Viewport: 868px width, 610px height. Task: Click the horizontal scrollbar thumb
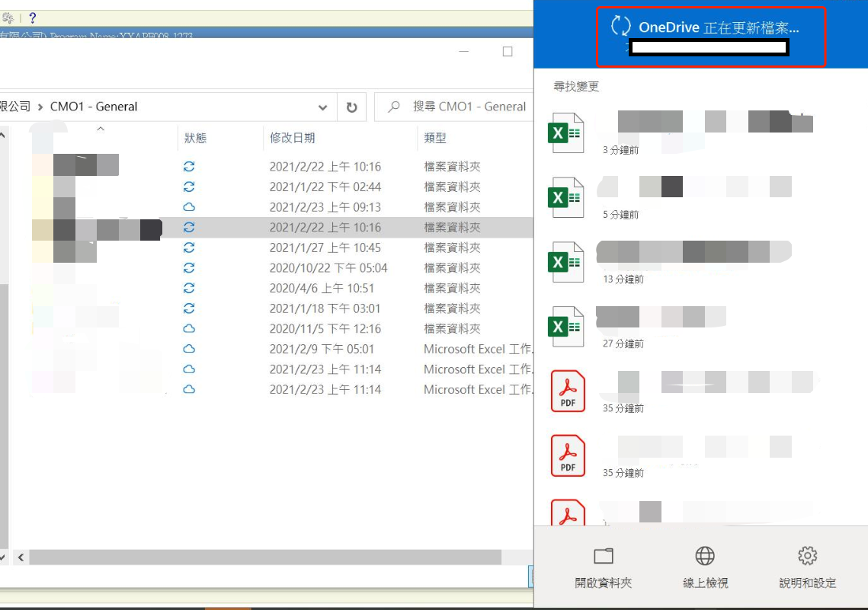coord(265,557)
